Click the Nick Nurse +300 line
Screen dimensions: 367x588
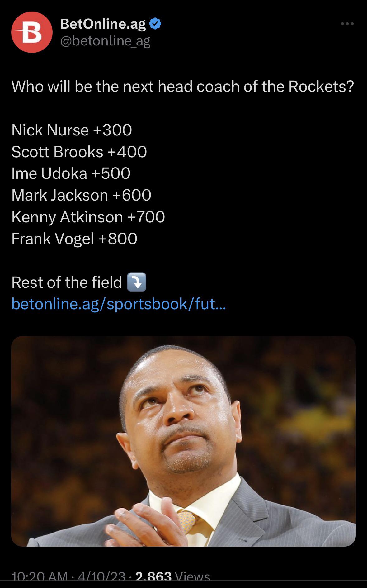tap(72, 130)
